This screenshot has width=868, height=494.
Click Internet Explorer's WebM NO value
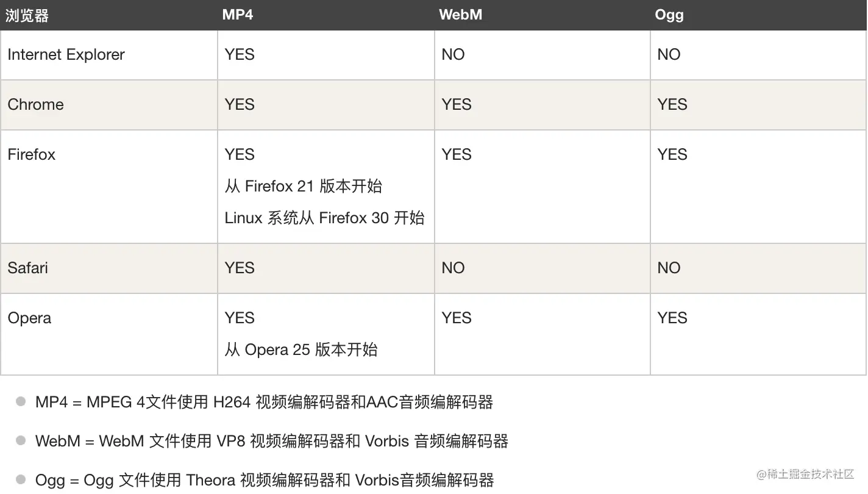tap(453, 55)
